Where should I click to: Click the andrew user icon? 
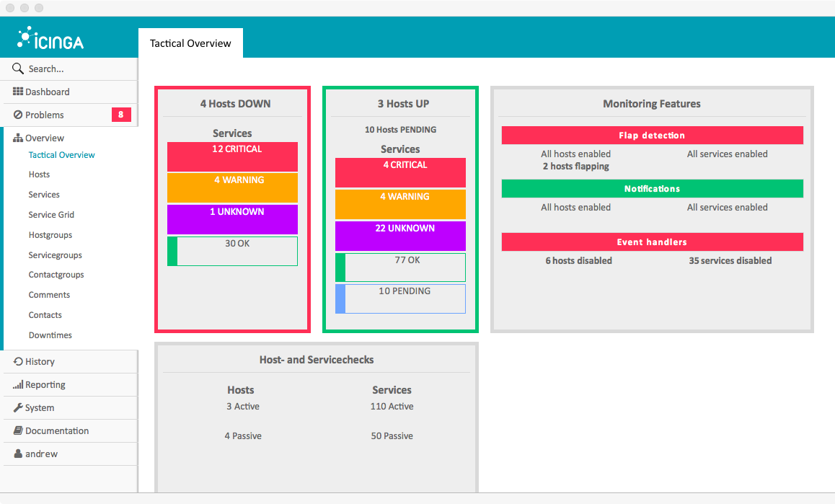point(18,454)
